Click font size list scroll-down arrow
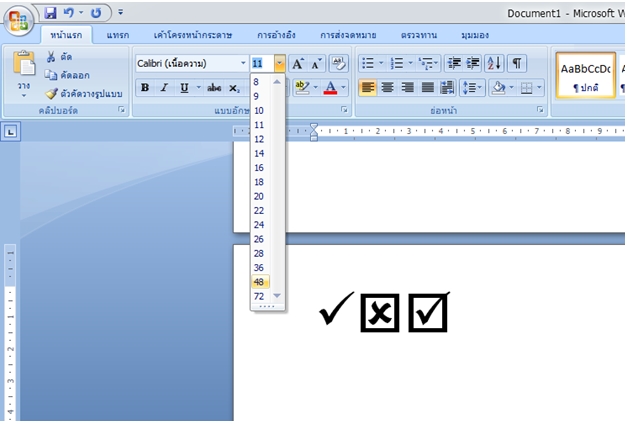The image size is (628, 424). (277, 296)
